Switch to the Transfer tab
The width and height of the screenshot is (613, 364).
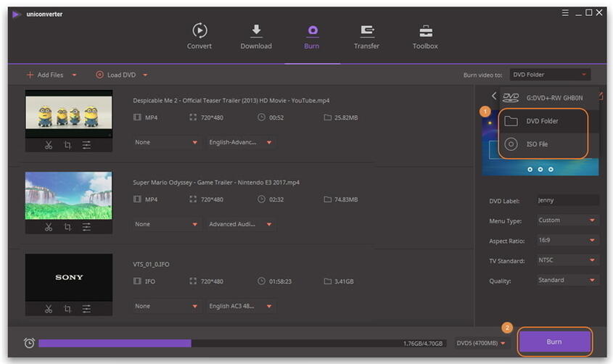(x=366, y=36)
